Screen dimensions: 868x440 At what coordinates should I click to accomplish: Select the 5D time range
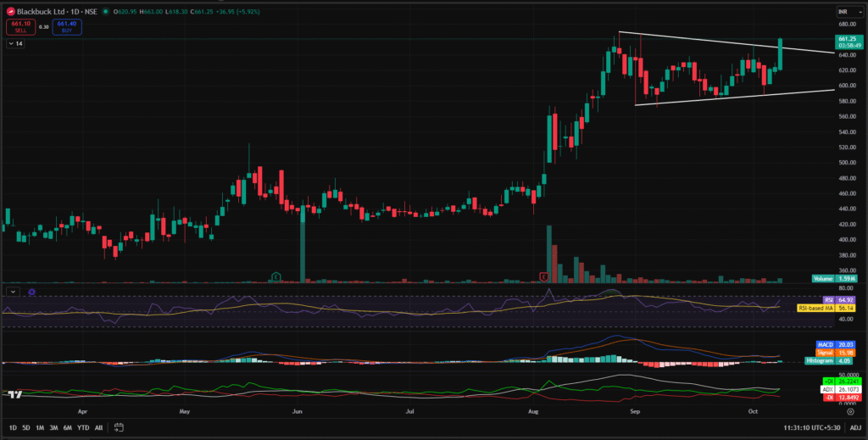pos(26,427)
